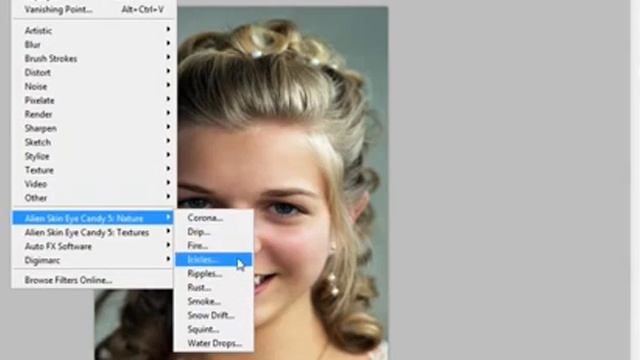Apply the Snow Drift filter
The height and width of the screenshot is (360, 640).
213,315
